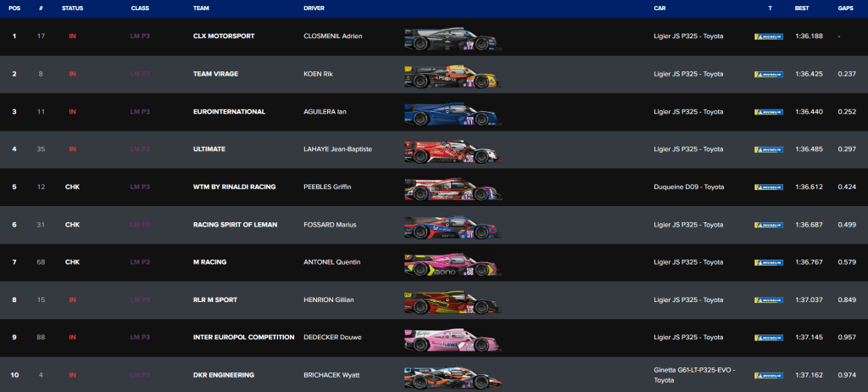Click car model Duqueine D09 - Toyota
Screen dimensions: 868x392
click(x=688, y=187)
